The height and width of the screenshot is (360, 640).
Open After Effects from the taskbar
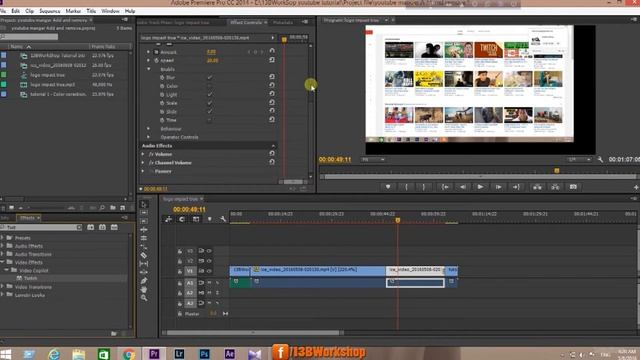point(229,353)
